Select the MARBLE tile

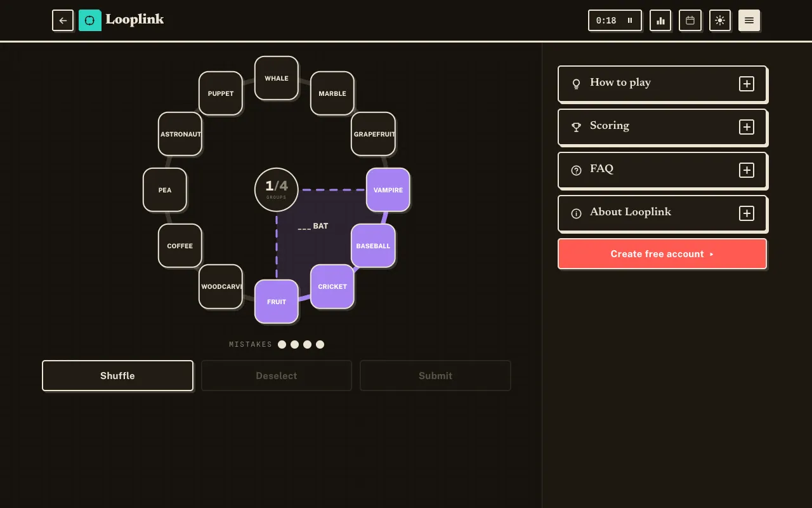click(332, 93)
